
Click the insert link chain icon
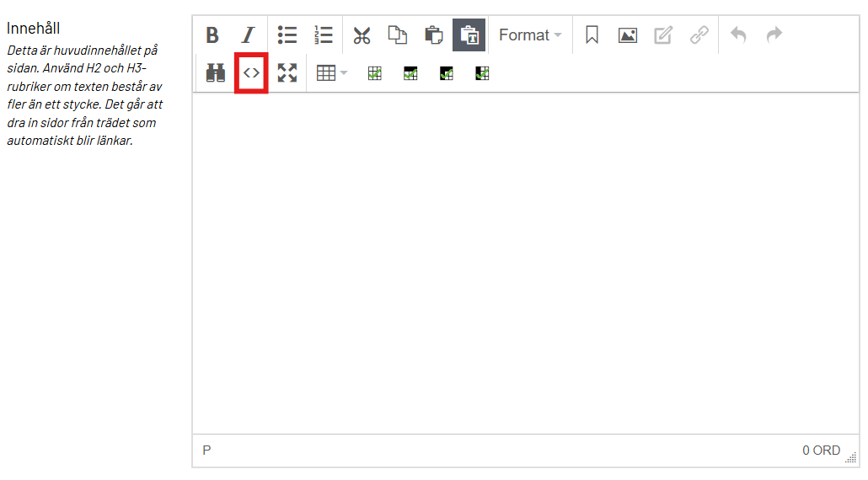click(x=699, y=35)
